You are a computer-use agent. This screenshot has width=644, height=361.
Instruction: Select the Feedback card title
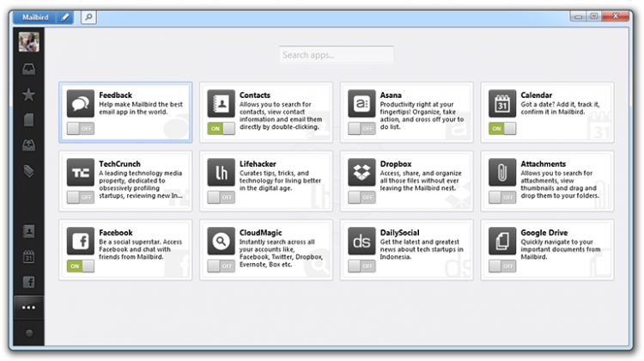[115, 95]
